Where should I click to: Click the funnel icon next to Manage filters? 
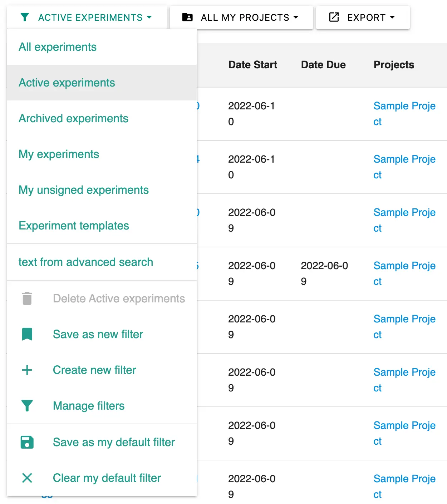point(27,406)
